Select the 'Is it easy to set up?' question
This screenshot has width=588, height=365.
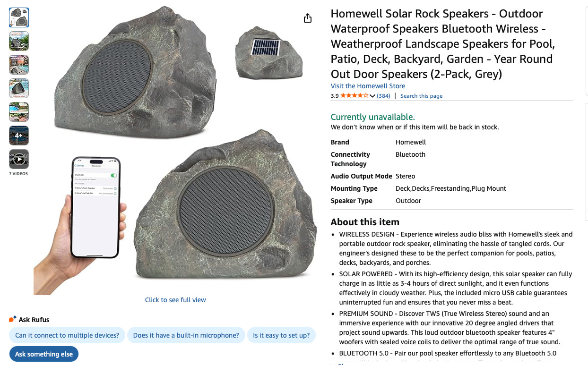[281, 335]
